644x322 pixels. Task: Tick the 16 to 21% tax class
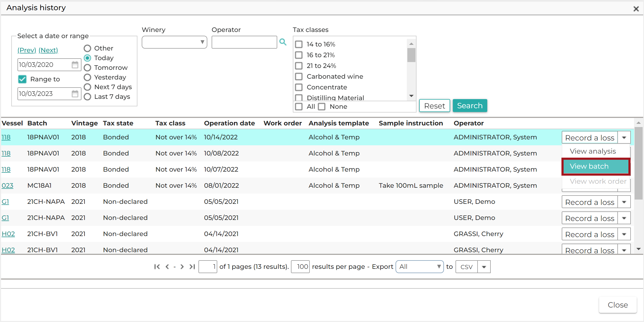point(299,55)
